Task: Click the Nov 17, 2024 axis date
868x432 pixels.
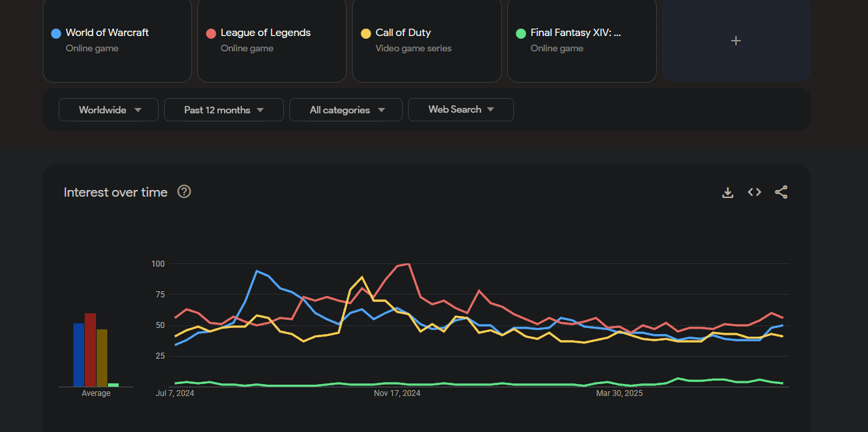Action: [x=397, y=393]
